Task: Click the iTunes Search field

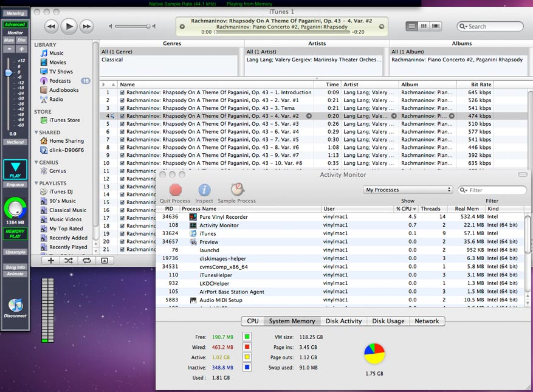Action: coord(490,26)
